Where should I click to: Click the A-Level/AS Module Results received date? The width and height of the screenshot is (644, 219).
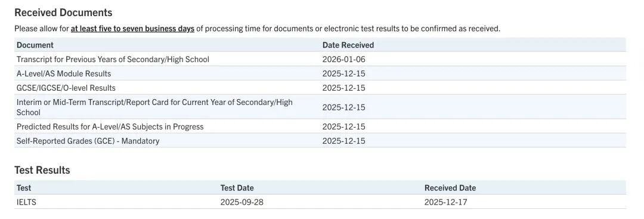(x=344, y=73)
